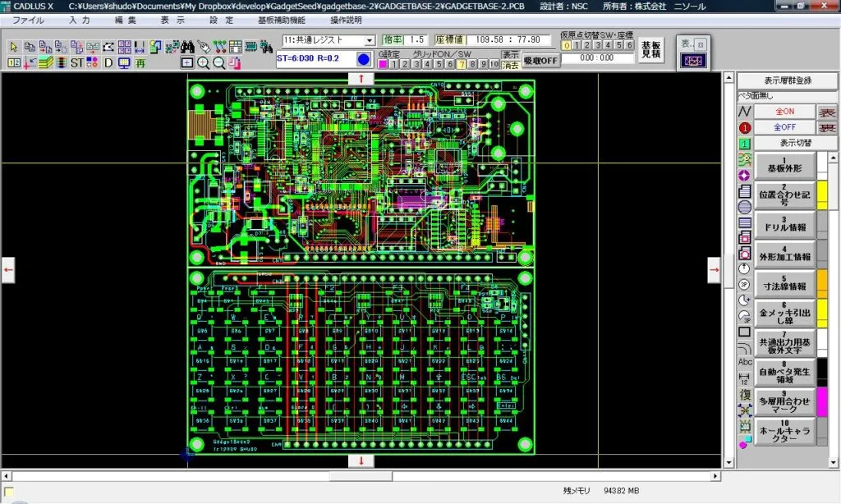Toggle grid switch number 10

pos(494,64)
